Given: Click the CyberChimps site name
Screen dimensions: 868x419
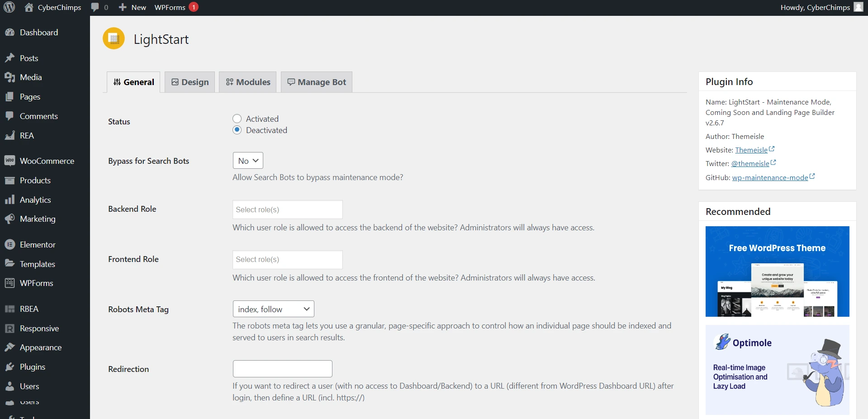Looking at the screenshot, I should pos(59,7).
